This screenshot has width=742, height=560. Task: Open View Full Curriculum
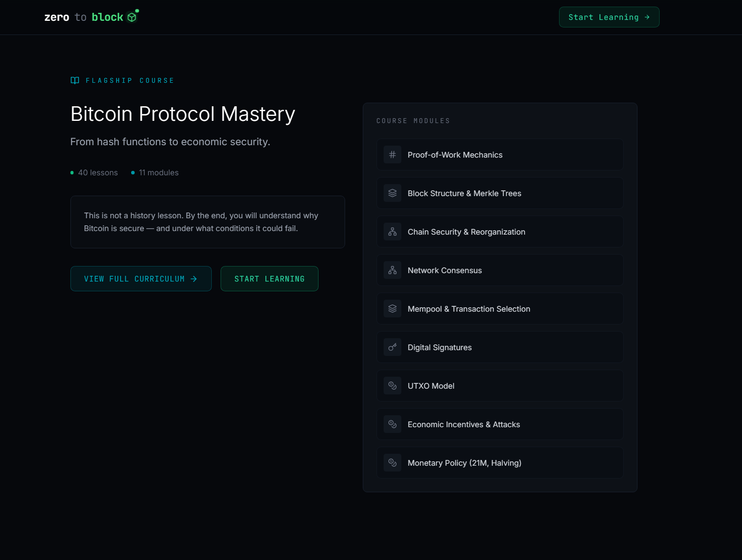click(140, 278)
